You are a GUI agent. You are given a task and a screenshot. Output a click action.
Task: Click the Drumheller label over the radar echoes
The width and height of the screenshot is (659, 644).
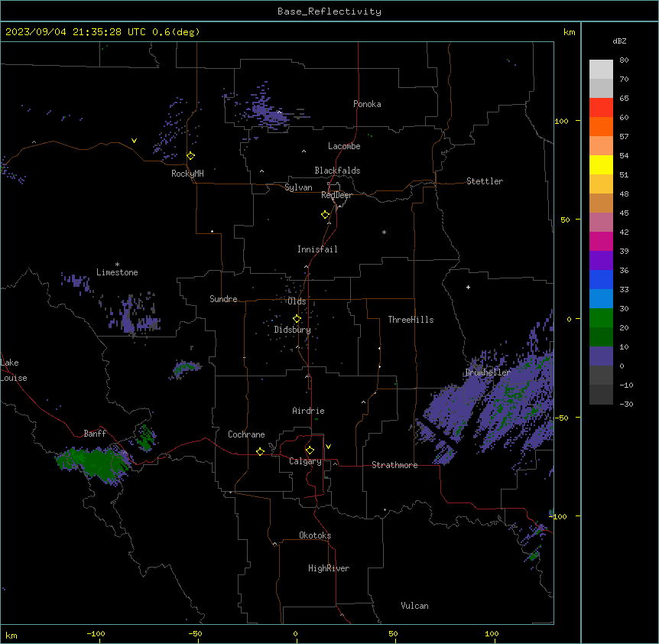click(x=488, y=372)
